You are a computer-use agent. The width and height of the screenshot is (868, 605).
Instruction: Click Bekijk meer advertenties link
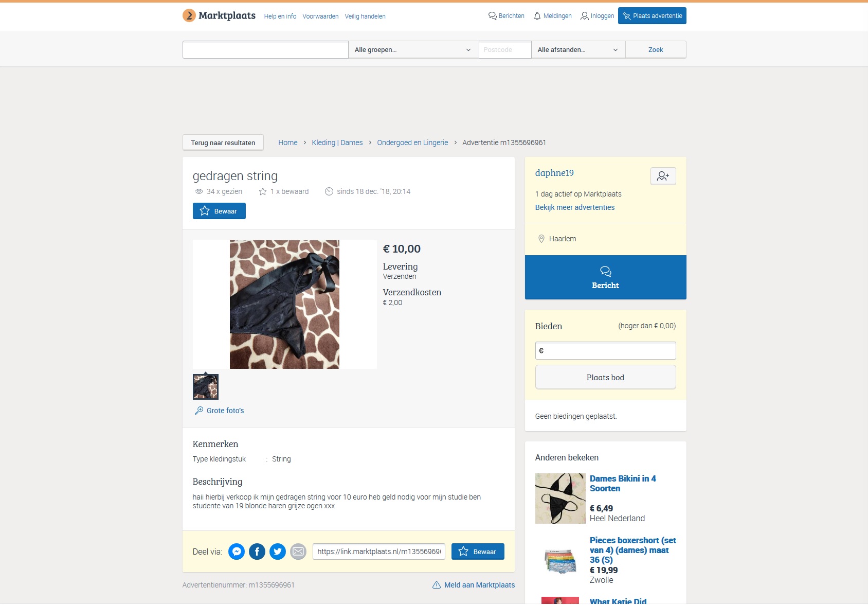[x=575, y=207]
